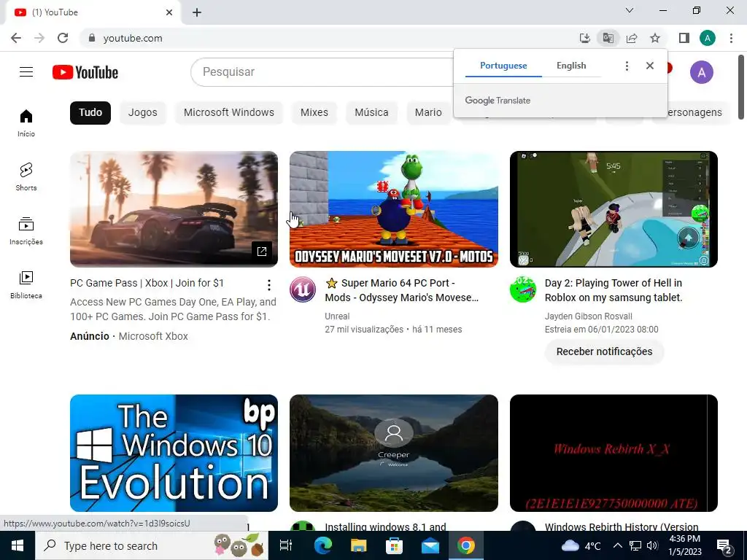Open the Tower of Hell Roblox thumbnail

coord(614,209)
